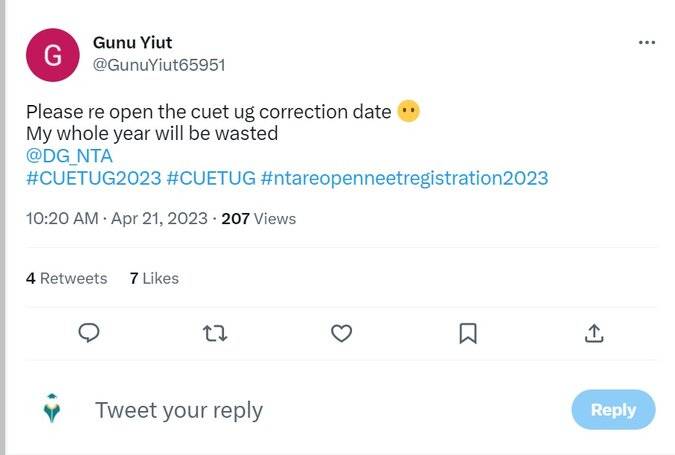Viewport: 675px width, 455px height.
Task: Visit the @GunuYiut65951 handle link
Action: coord(158,65)
